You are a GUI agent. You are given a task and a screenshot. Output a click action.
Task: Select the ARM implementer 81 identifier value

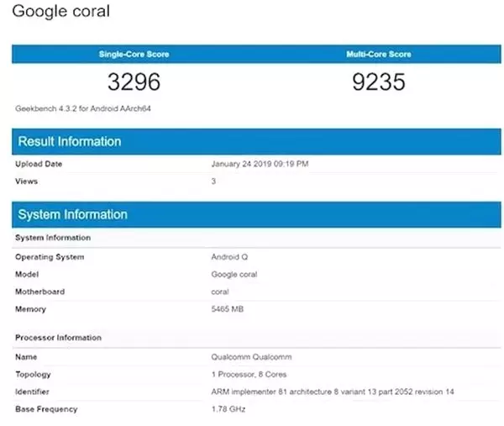tap(333, 392)
